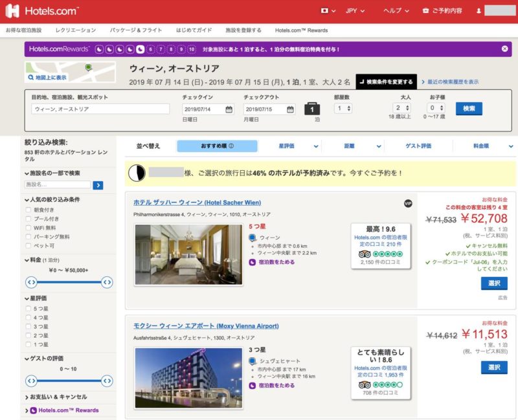Click the property name search field

[58, 184]
